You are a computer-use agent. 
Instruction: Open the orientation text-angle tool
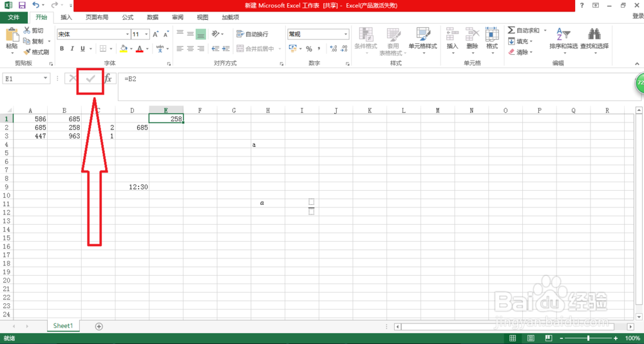(x=215, y=34)
